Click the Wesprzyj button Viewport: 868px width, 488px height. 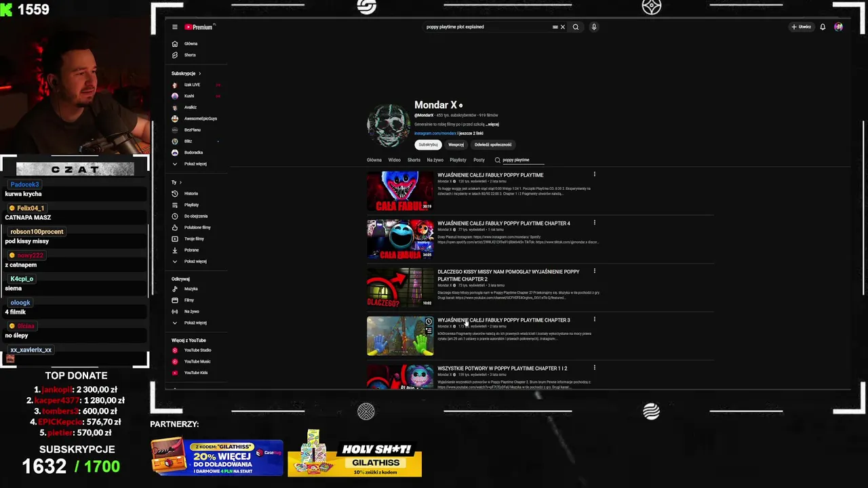[x=456, y=144]
